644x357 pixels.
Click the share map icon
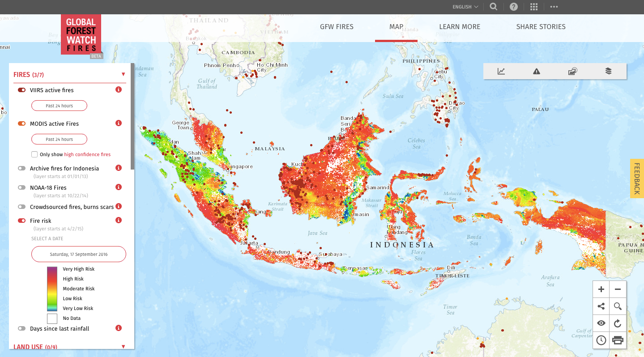tap(601, 306)
